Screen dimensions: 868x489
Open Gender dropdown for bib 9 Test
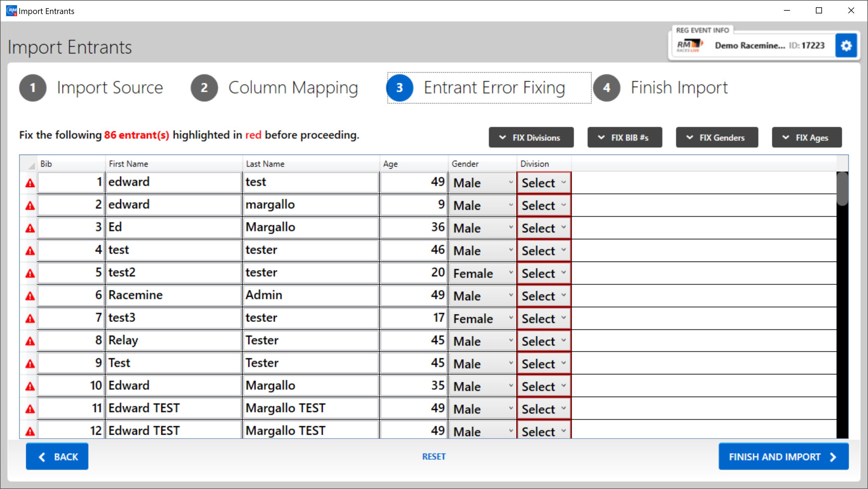482,363
